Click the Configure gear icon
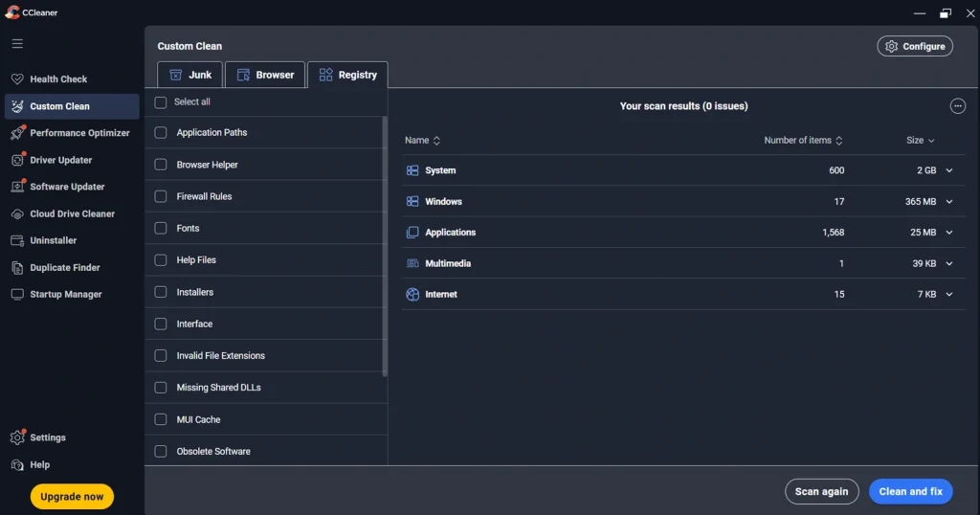Viewport: 980px width, 515px height. [x=891, y=46]
